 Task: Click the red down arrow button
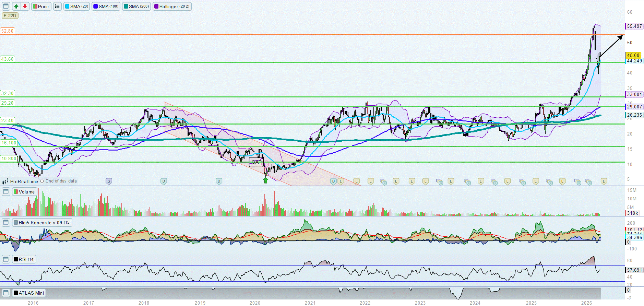click(25, 6)
